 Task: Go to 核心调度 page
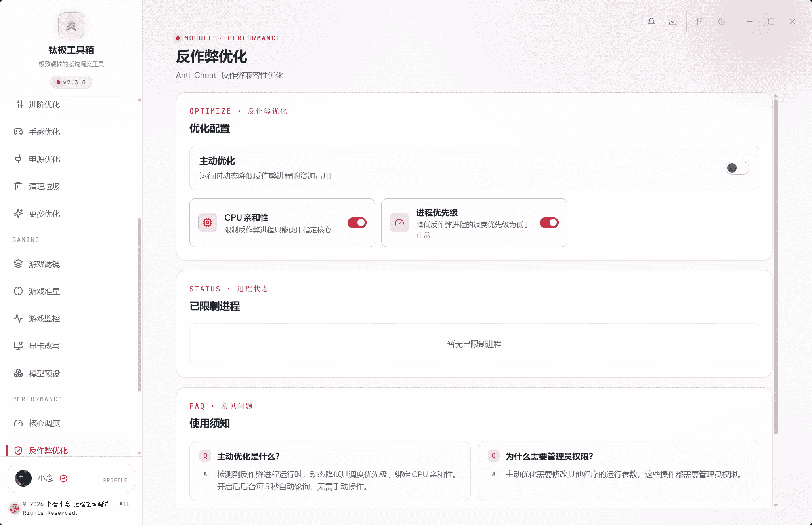point(68,424)
